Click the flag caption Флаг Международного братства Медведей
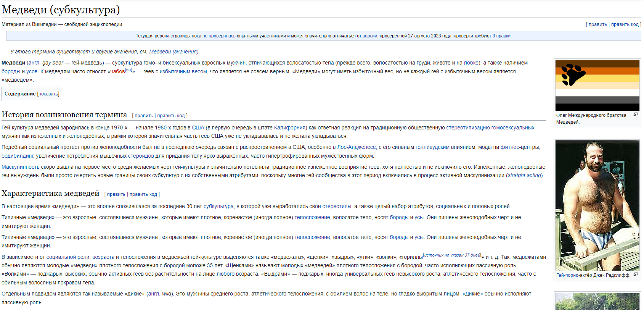The width and height of the screenshot is (644, 310). pyautogui.click(x=591, y=119)
